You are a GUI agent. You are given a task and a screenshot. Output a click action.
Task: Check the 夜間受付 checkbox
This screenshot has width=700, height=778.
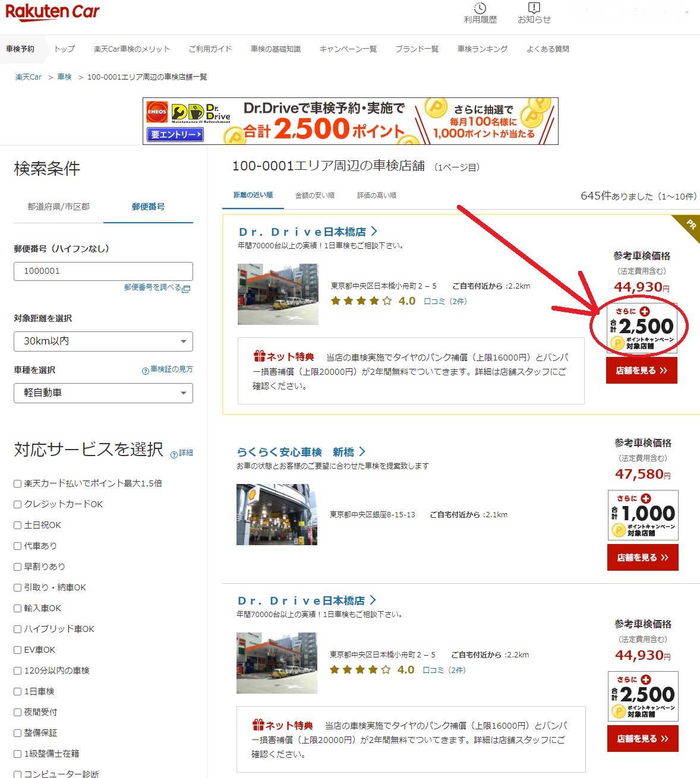pyautogui.click(x=18, y=712)
